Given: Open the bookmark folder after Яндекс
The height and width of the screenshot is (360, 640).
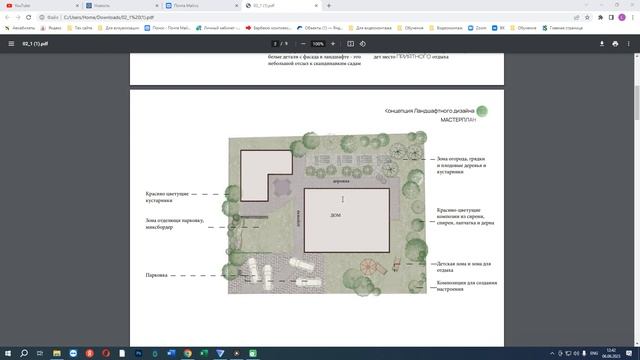Looking at the screenshot, I should pos(80,28).
